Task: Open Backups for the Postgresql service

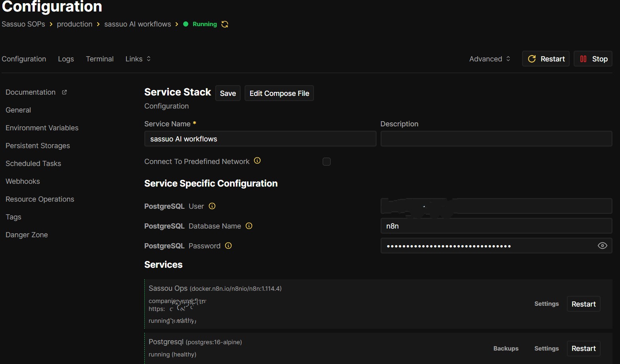Action: [506, 349]
